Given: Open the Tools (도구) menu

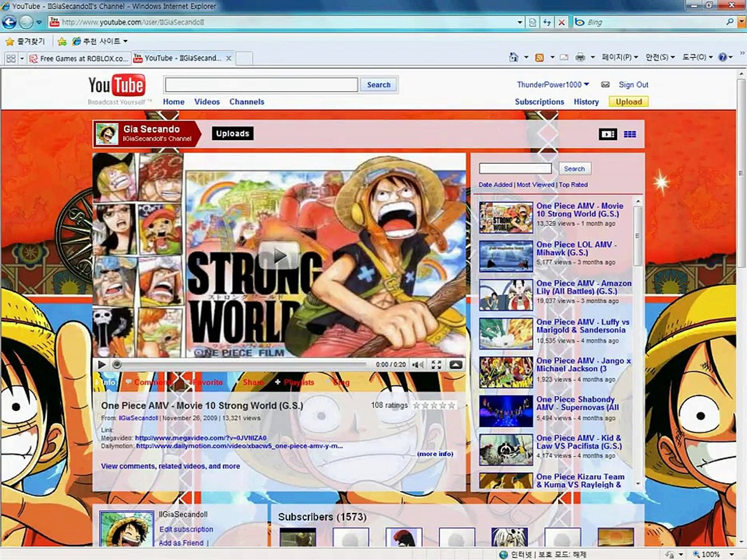Looking at the screenshot, I should pyautogui.click(x=697, y=57).
